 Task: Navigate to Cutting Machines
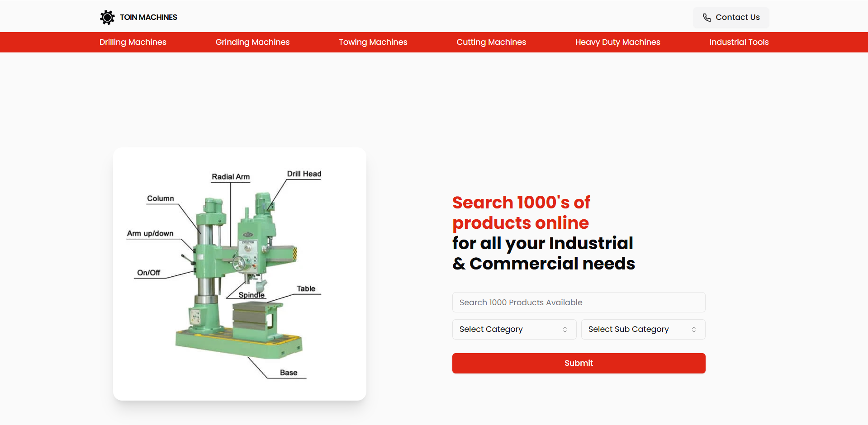tap(491, 42)
